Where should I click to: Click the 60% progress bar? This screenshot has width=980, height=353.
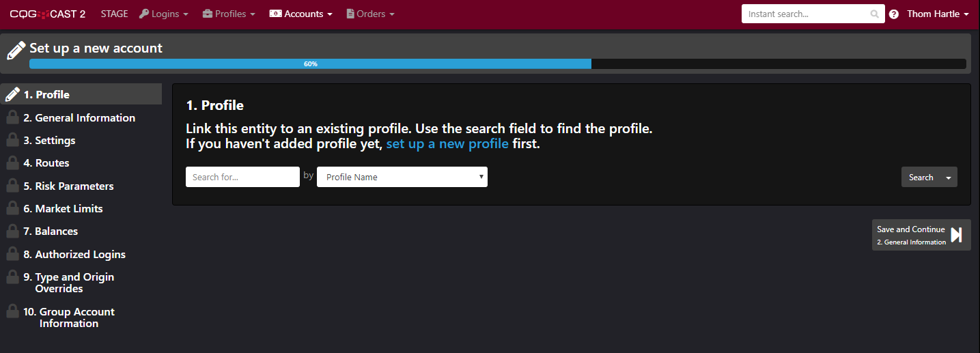497,63
